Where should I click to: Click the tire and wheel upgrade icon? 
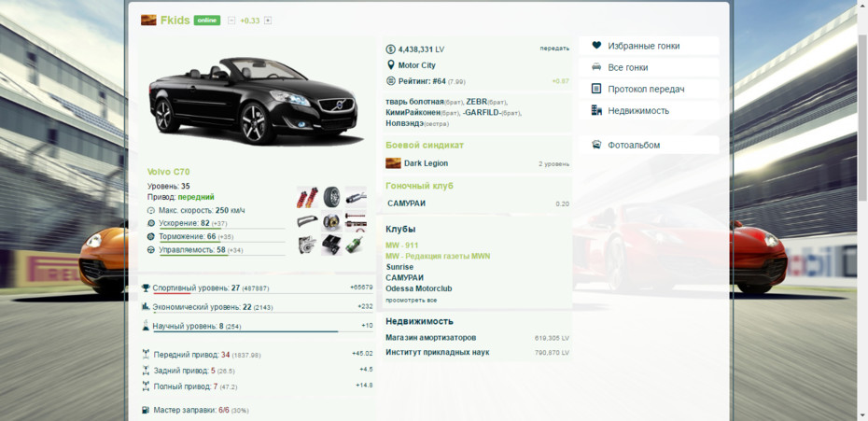pos(331,197)
